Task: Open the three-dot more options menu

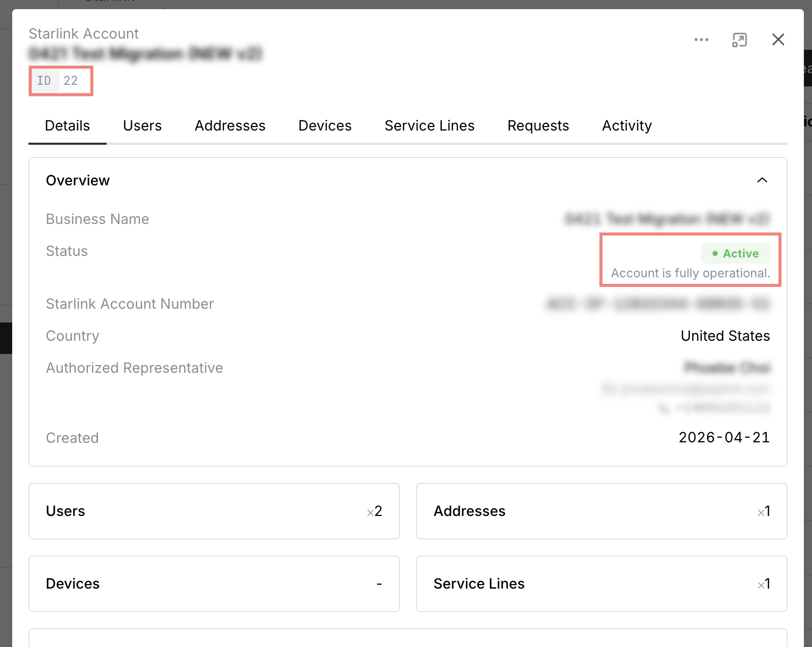Action: 701,40
